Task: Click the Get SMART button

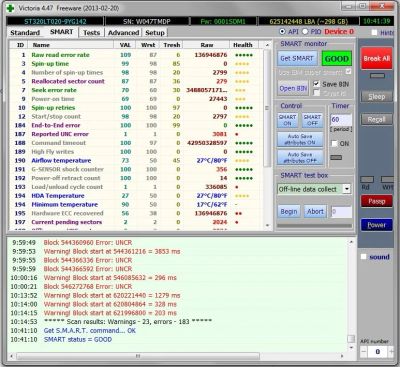Action: (297, 59)
